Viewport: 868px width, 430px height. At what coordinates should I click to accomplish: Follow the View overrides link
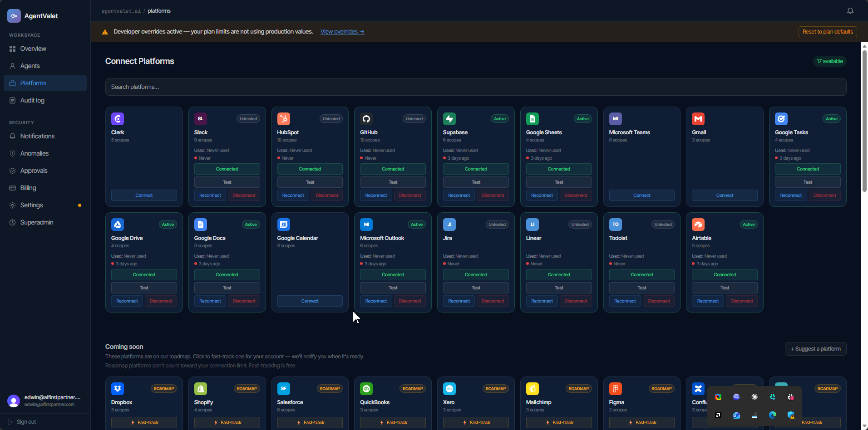coord(342,32)
